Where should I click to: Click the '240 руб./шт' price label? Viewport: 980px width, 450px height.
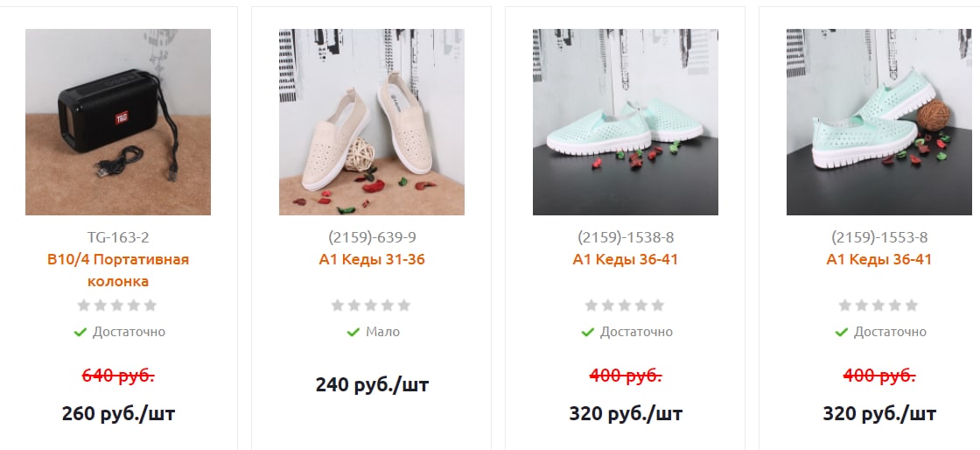tap(372, 384)
